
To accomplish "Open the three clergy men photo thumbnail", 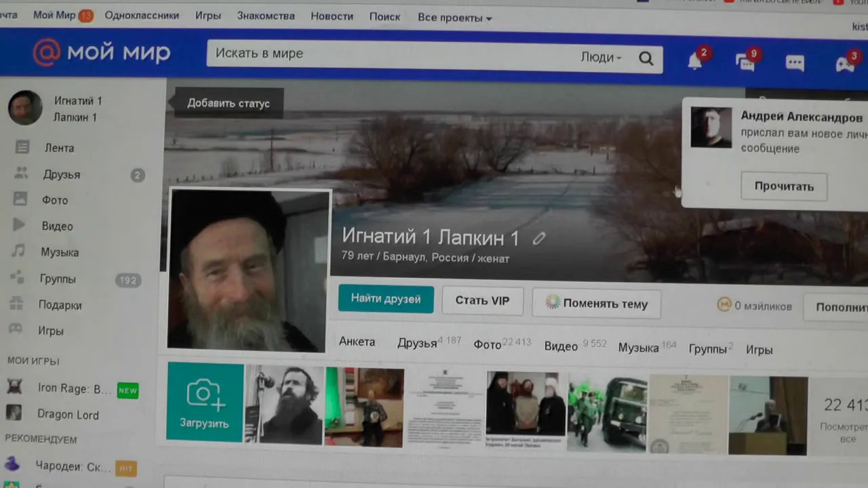I will 526,411.
